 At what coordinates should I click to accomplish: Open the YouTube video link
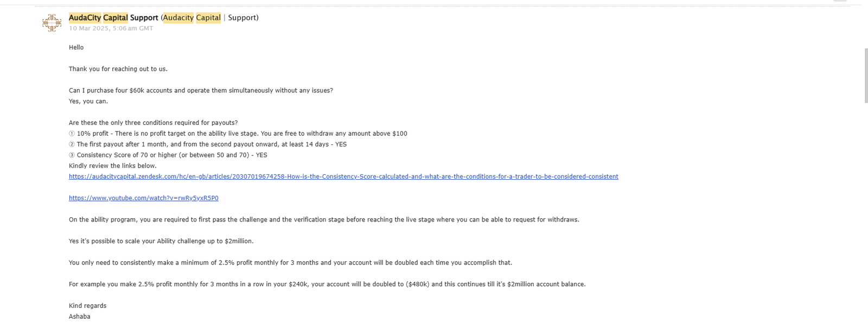(143, 198)
